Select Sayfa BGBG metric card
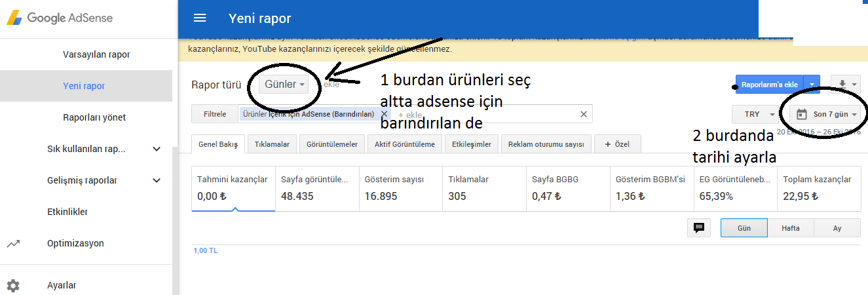 coord(568,188)
